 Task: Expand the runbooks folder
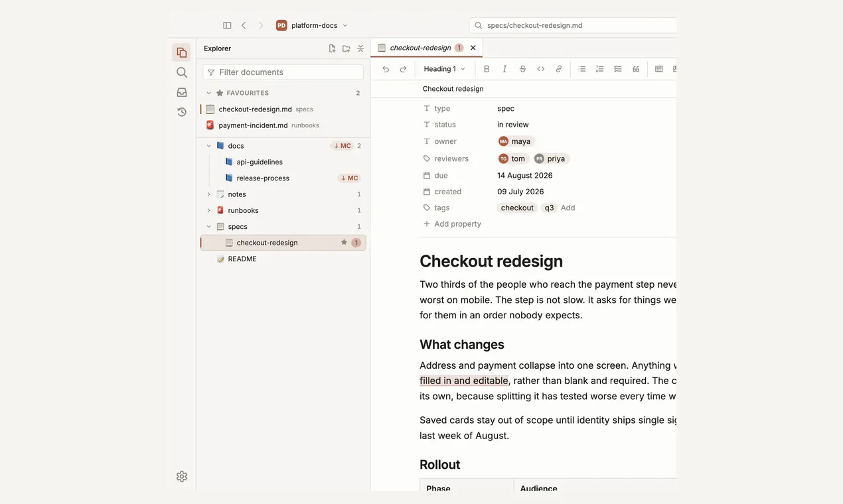click(208, 210)
